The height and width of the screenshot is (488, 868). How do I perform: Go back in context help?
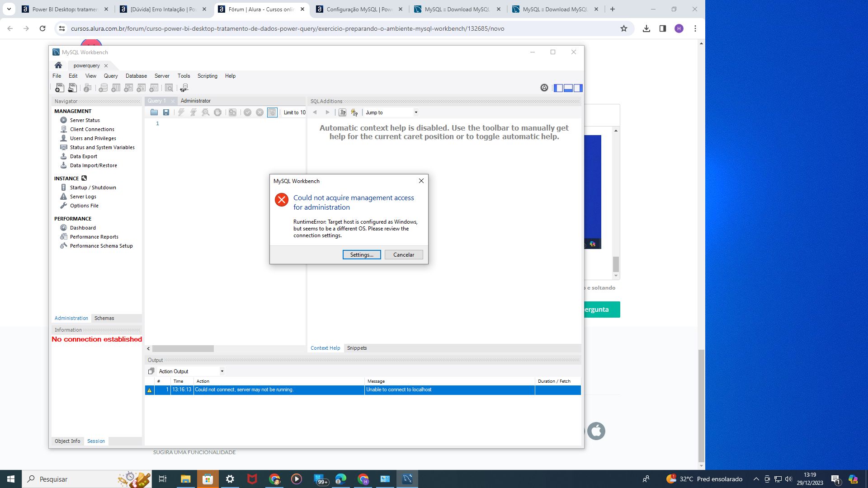point(315,113)
